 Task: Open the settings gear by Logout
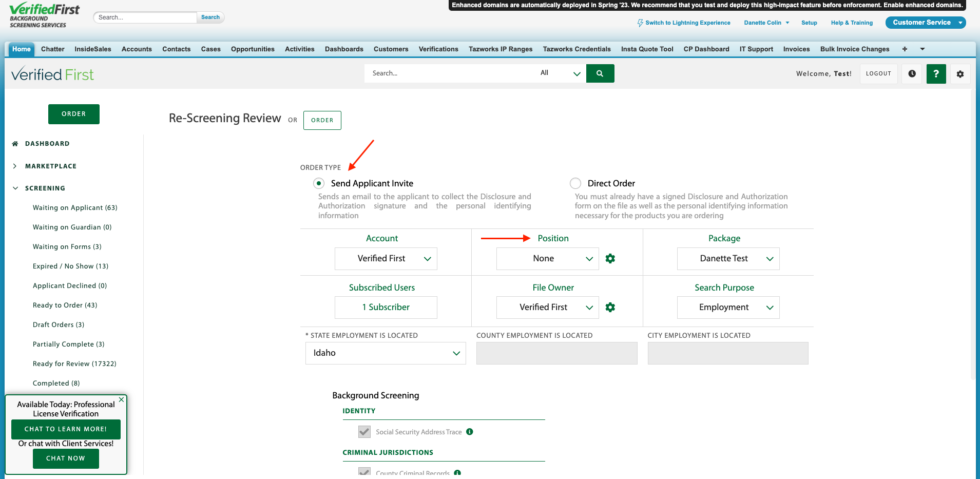pos(960,74)
